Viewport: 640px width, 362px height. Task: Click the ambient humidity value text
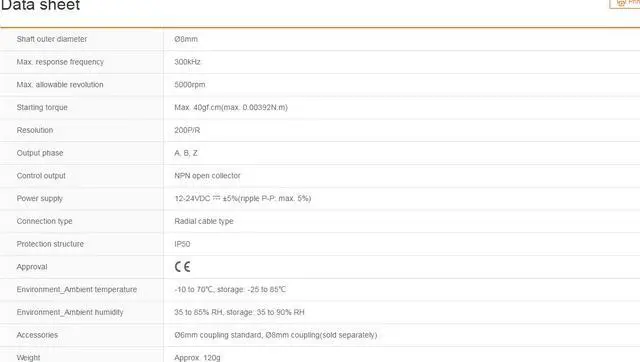tap(240, 312)
